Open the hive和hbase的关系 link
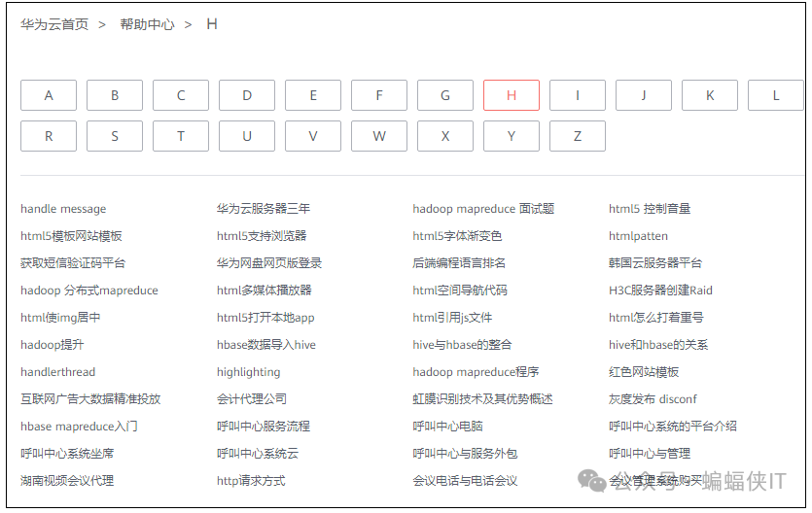This screenshot has height=513, width=812. (658, 345)
